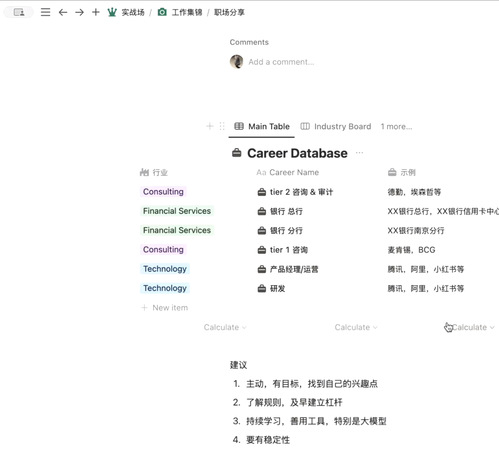The height and width of the screenshot is (466, 499).
Task: Click the briefcase icon of tier 2 咨询 & 审计
Action: point(262,192)
